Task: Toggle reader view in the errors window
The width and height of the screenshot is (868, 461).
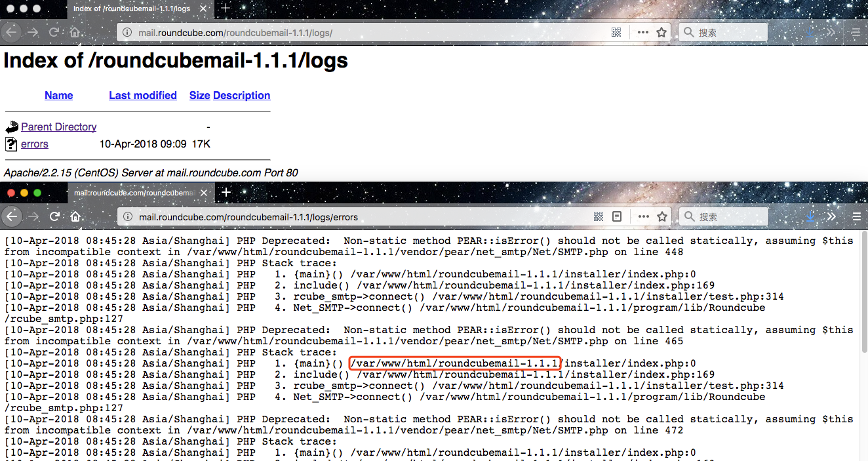Action: pos(617,216)
